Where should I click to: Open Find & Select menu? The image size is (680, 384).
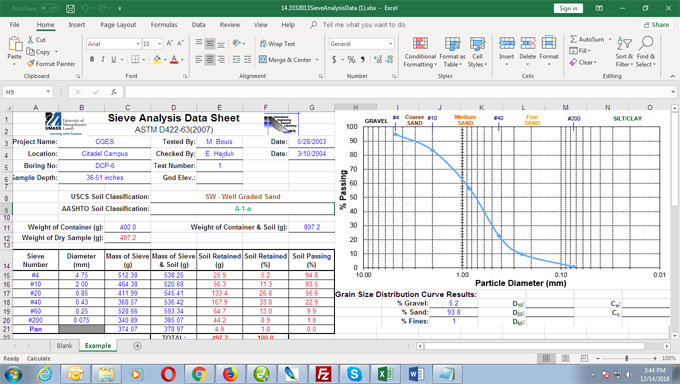(x=646, y=52)
